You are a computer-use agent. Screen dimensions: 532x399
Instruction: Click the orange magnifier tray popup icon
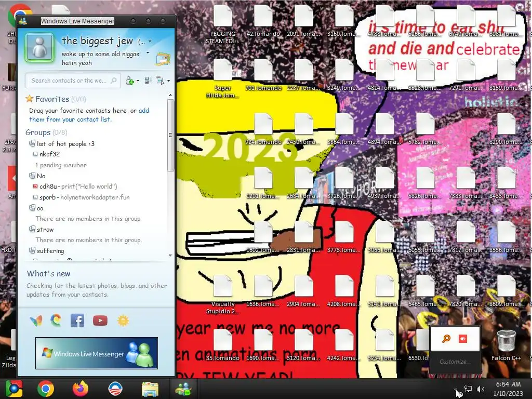pyautogui.click(x=446, y=339)
